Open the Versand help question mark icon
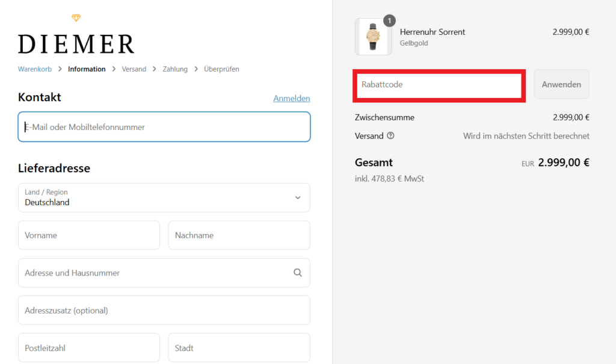 (390, 136)
